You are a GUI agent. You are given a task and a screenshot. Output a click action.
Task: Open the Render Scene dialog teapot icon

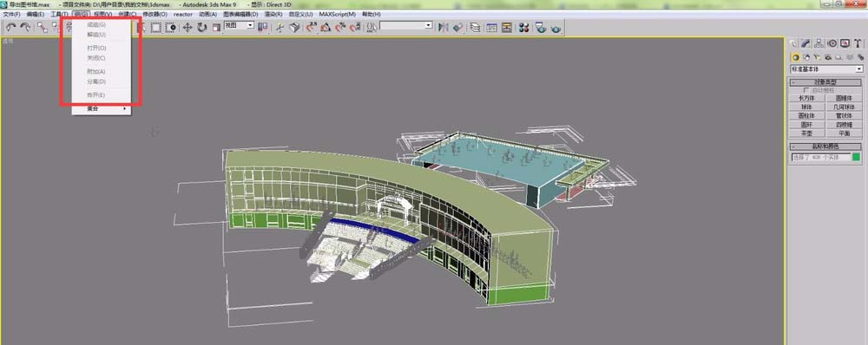(x=541, y=27)
